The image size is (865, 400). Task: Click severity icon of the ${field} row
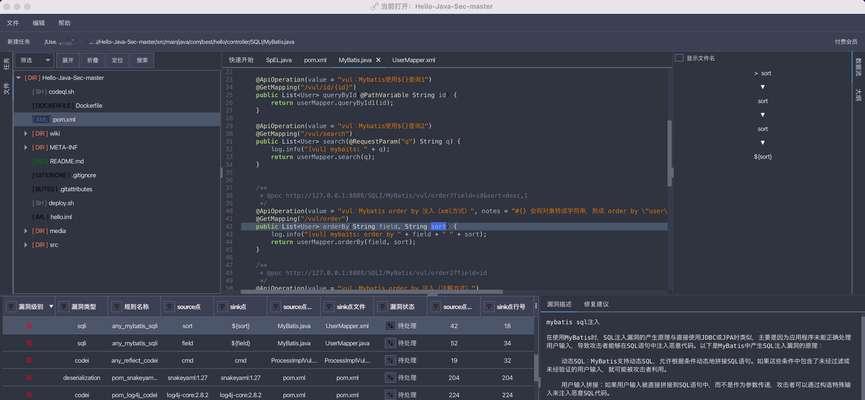pyautogui.click(x=29, y=343)
